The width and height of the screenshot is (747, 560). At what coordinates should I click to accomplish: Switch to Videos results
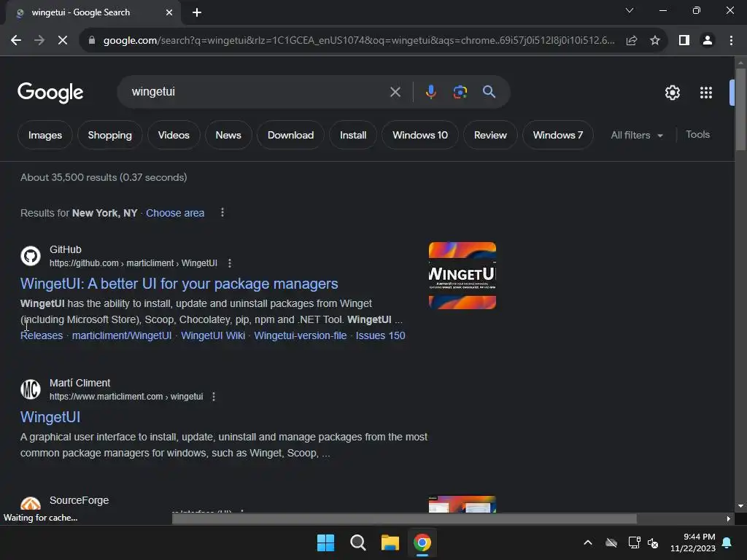point(174,135)
